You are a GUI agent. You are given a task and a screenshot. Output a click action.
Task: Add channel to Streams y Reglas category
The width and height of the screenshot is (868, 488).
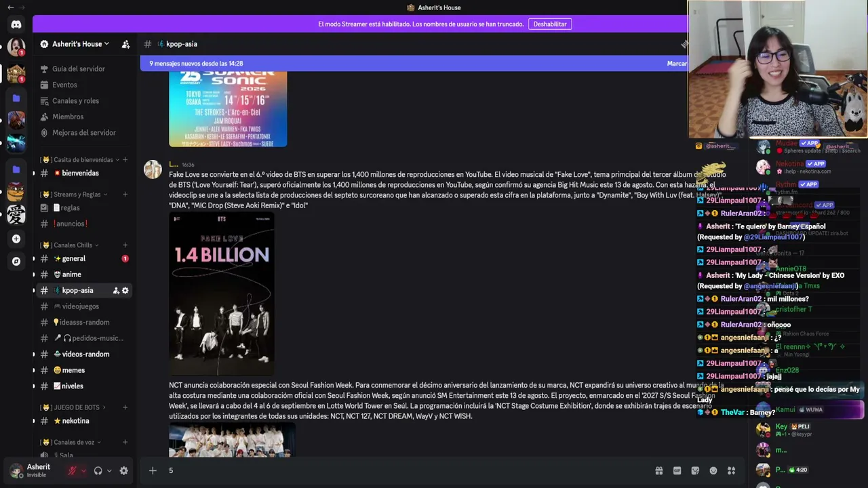125,195
